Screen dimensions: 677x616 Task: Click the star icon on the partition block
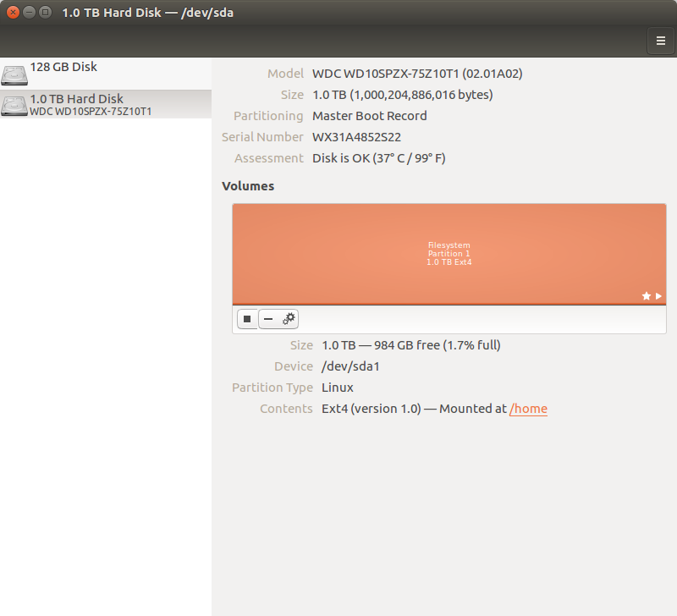[x=647, y=295]
